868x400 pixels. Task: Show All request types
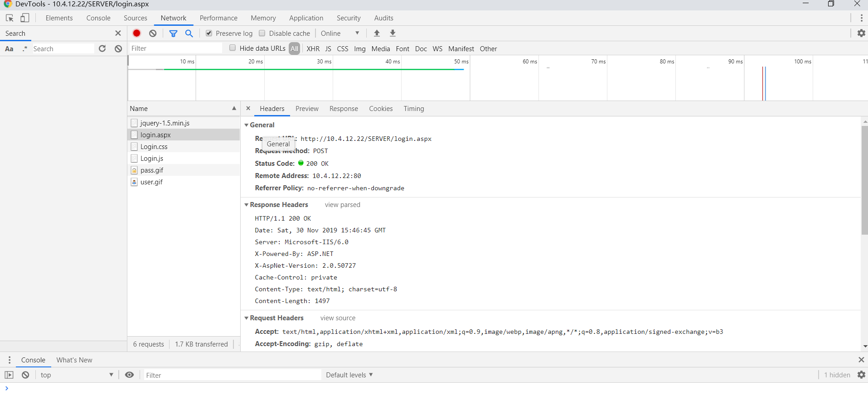pyautogui.click(x=295, y=48)
